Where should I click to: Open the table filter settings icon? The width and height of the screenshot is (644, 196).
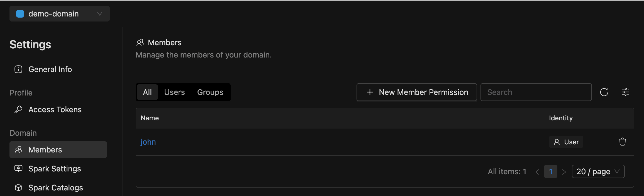(625, 92)
